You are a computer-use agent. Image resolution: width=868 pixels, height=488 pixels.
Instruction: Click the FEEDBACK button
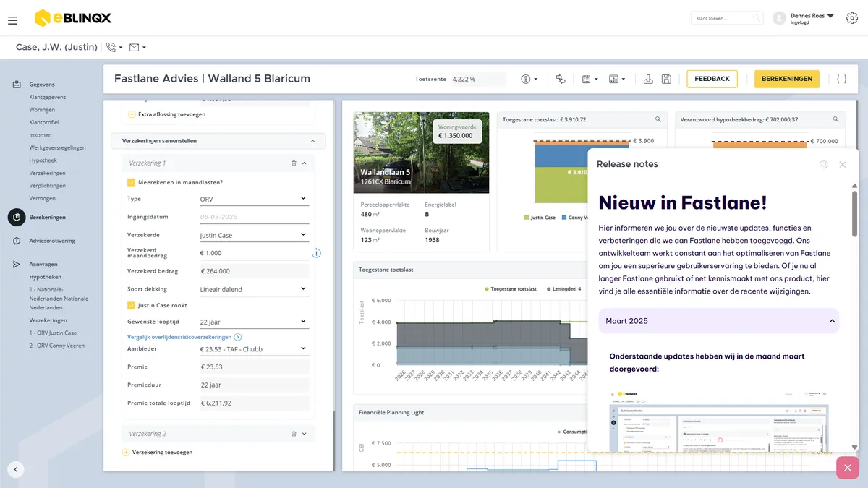pos(712,79)
